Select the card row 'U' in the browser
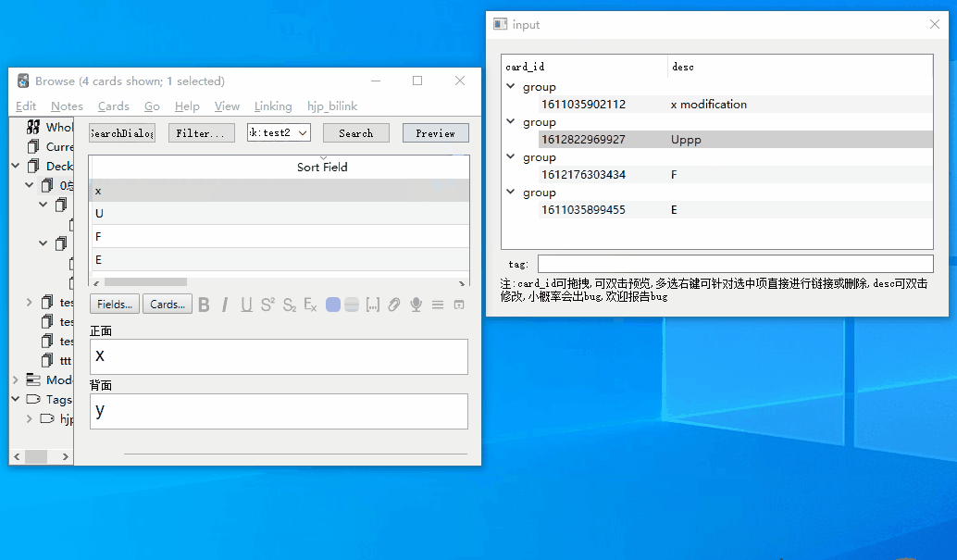 280,213
